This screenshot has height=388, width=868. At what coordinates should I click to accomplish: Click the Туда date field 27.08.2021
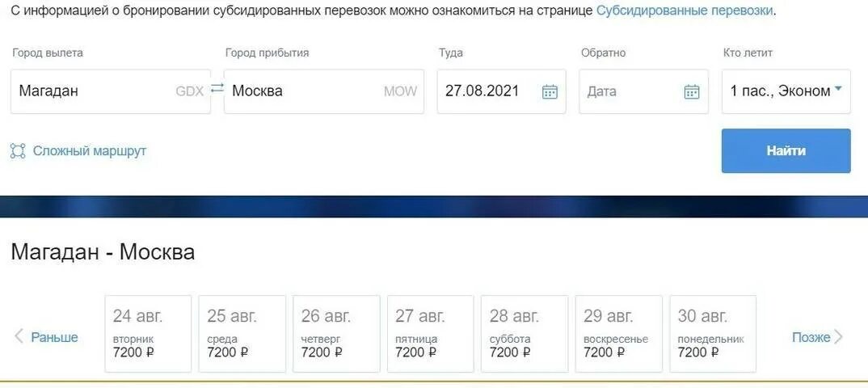click(x=502, y=91)
